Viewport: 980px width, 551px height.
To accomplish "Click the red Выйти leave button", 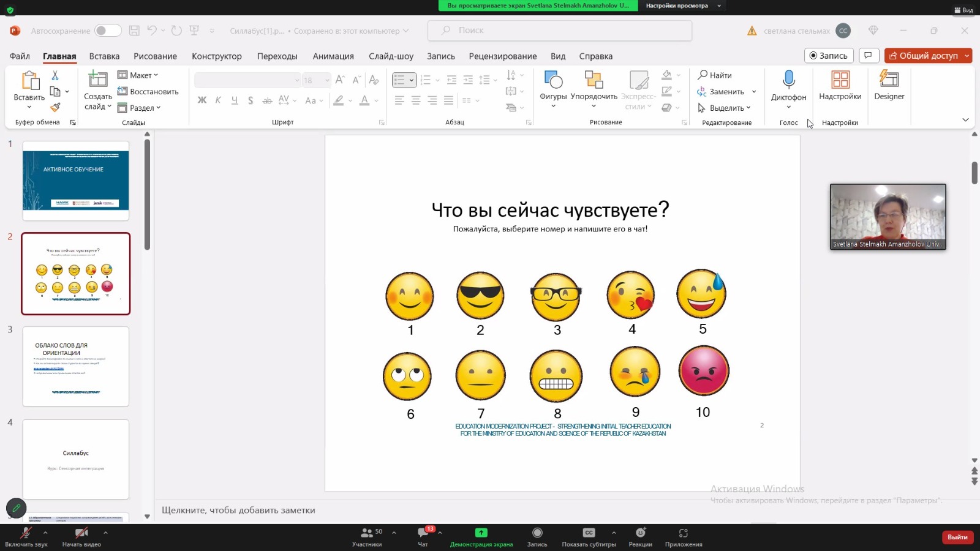I will click(x=957, y=537).
